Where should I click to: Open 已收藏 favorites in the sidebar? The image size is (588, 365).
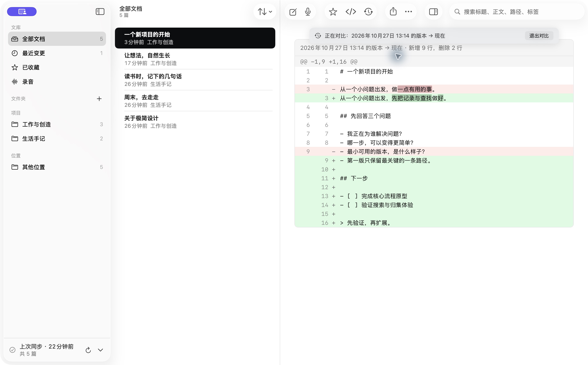pos(57,67)
